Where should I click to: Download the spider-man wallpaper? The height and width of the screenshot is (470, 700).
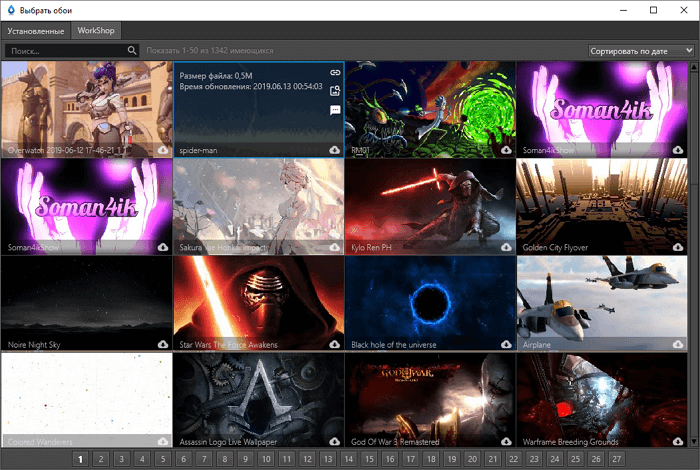[x=334, y=149]
